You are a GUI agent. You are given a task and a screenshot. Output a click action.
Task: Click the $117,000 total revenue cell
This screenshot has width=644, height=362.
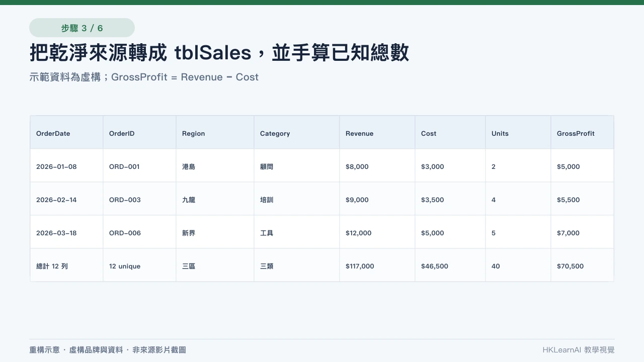(377, 265)
